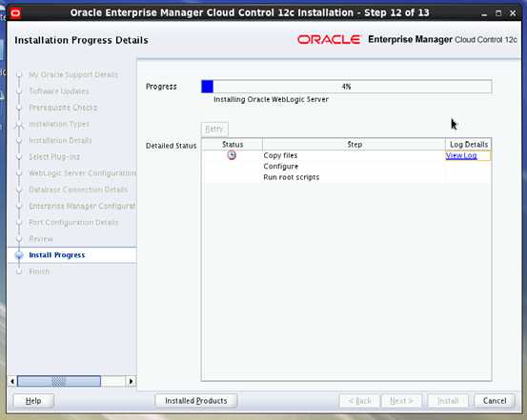The width and height of the screenshot is (527, 420).
Task: Click the 'Run root scripts' row
Action: click(x=347, y=177)
